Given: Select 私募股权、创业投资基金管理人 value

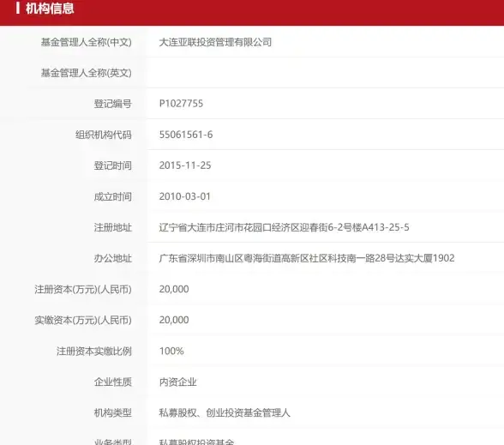Looking at the screenshot, I should click(225, 413).
